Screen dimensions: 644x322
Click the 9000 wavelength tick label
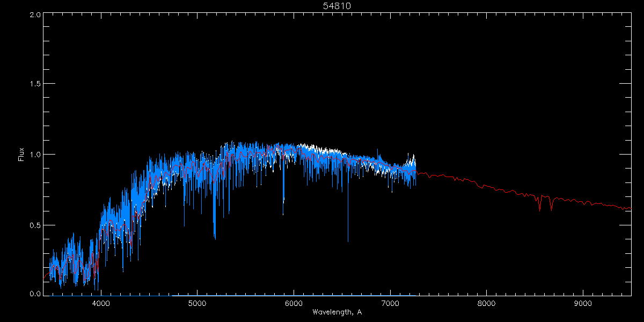(583, 303)
